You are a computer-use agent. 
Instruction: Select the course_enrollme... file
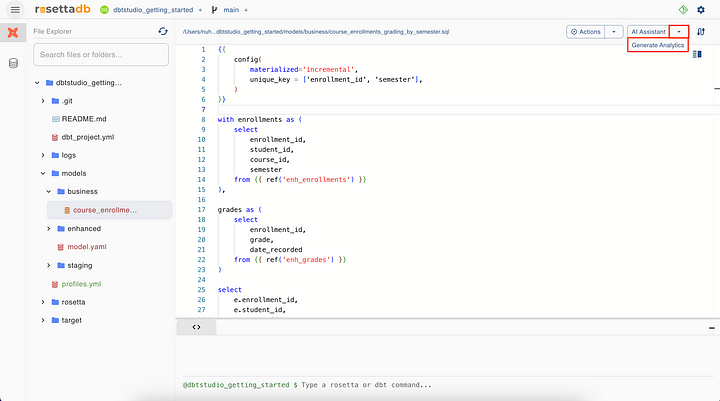[x=110, y=210]
